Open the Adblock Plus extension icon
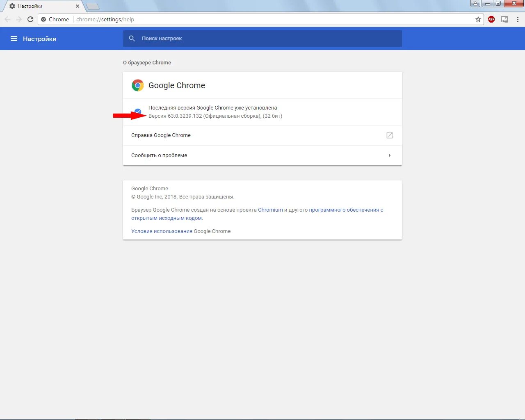 491,19
